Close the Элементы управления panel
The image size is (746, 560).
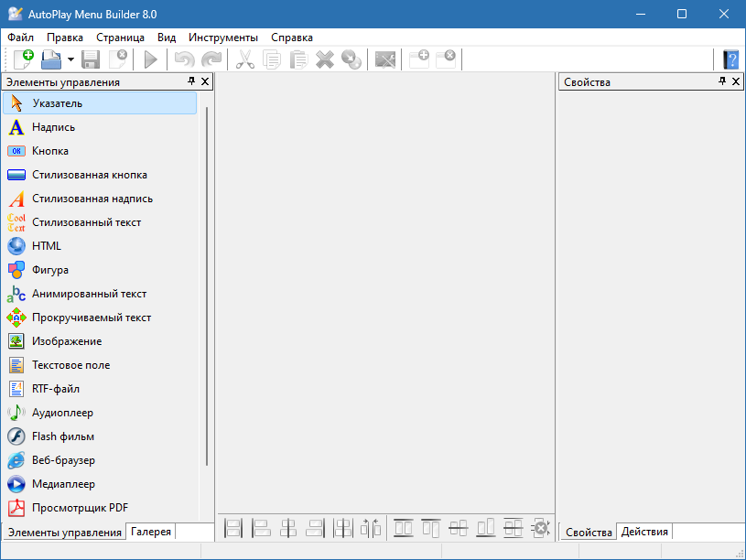(x=205, y=81)
